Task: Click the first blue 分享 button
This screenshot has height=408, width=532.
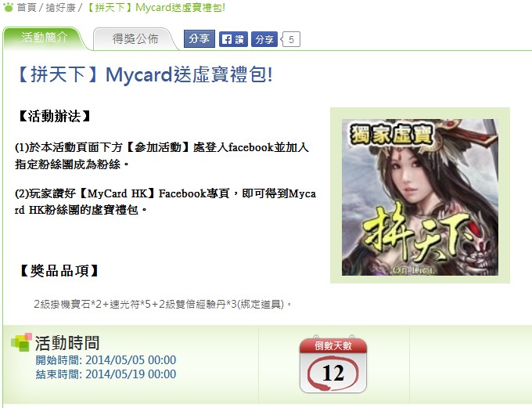Action: click(x=199, y=38)
